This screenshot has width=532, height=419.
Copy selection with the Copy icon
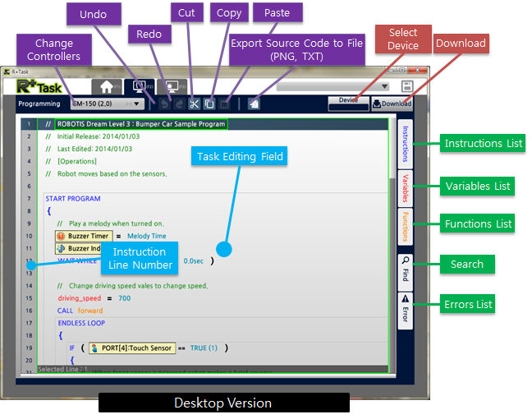(209, 104)
